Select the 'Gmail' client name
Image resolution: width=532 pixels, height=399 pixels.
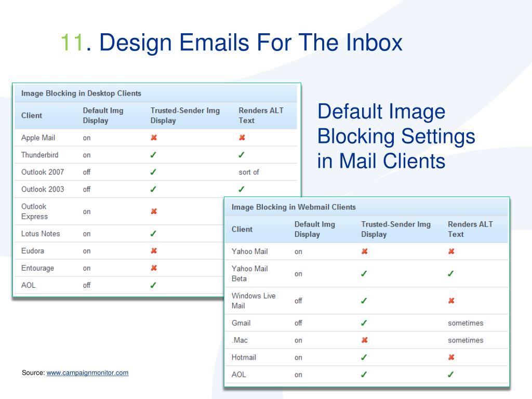(241, 323)
